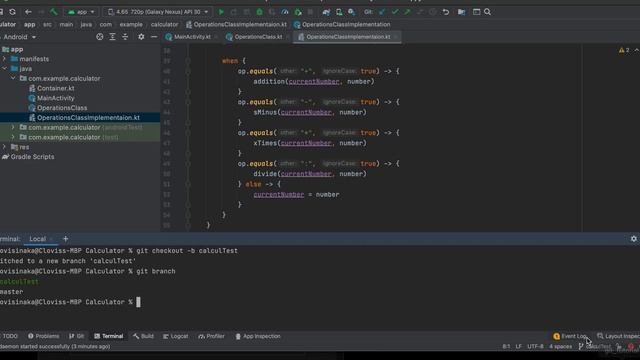Open Project Structure folder icon

point(461,12)
